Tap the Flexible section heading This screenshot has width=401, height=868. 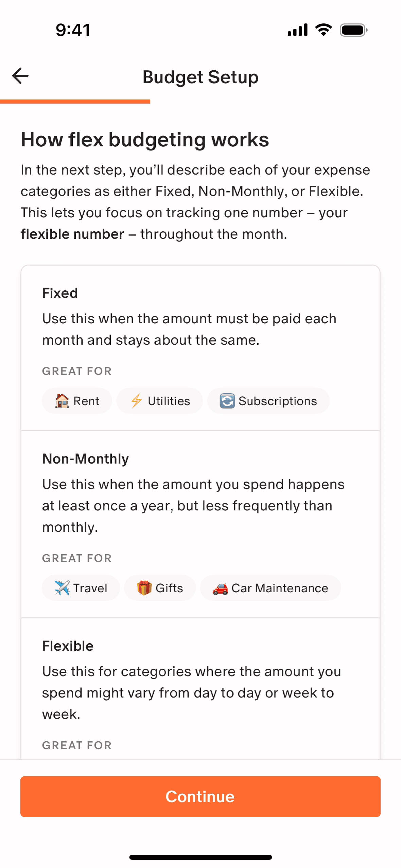(68, 646)
